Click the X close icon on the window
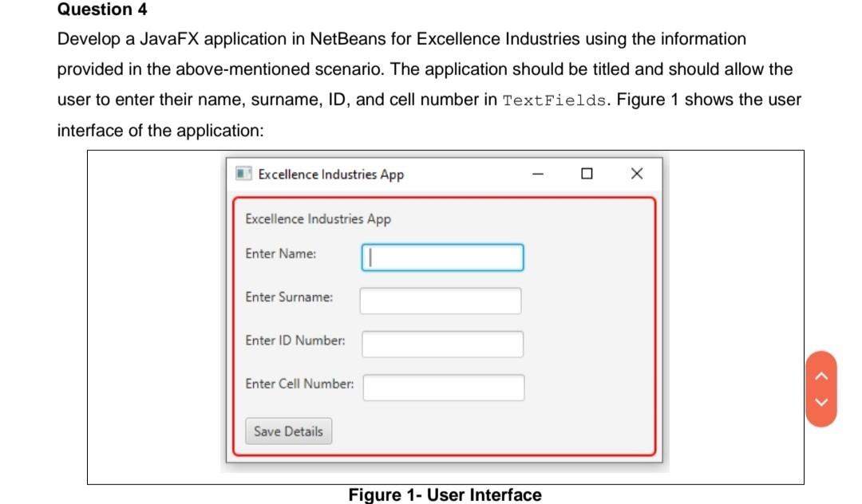This screenshot has height=504, width=862. [x=635, y=173]
